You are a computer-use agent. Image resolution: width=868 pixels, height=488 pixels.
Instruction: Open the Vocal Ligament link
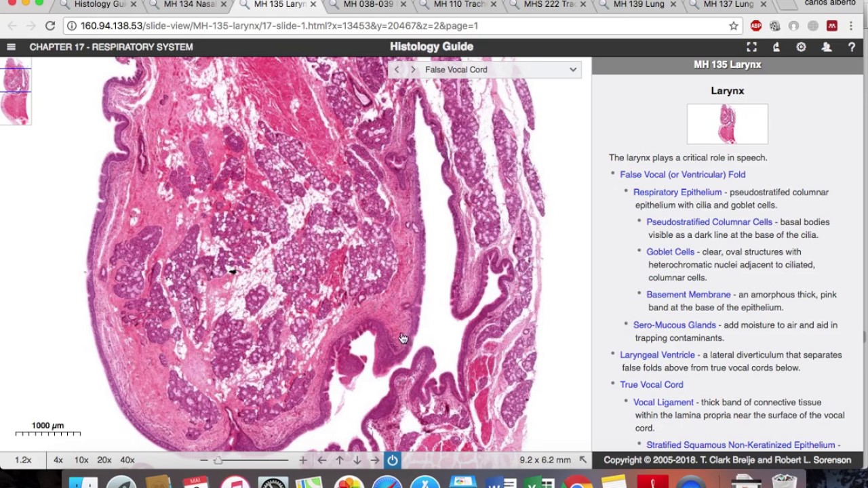click(663, 402)
